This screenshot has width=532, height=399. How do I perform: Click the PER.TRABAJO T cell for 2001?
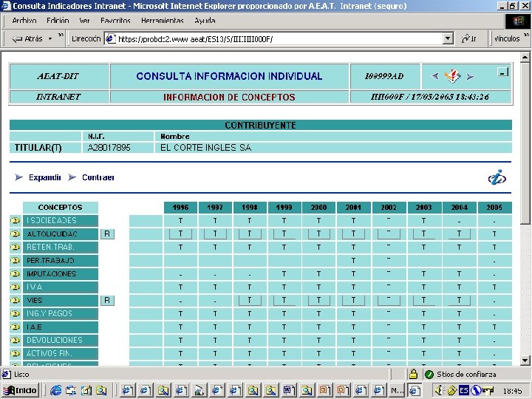click(353, 261)
